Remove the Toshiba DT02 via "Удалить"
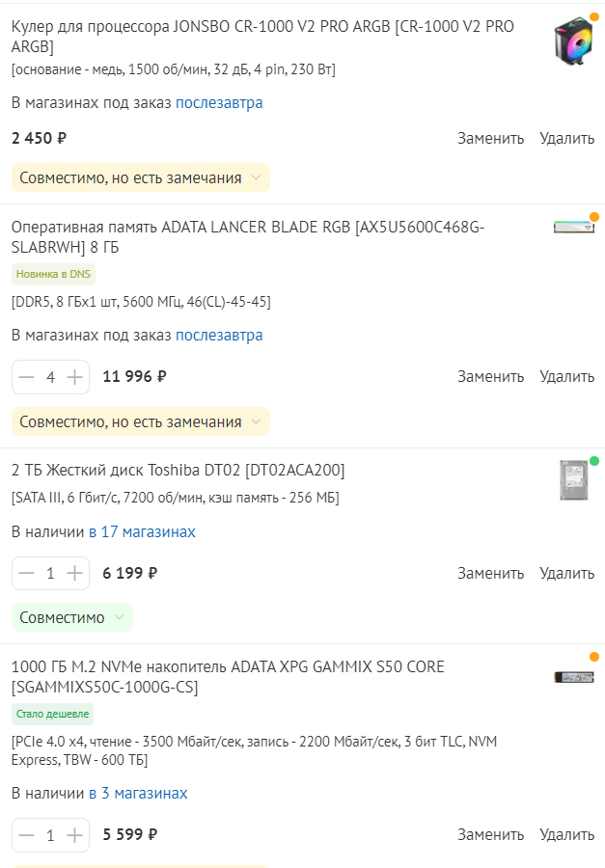The width and height of the screenshot is (605, 868). (566, 574)
